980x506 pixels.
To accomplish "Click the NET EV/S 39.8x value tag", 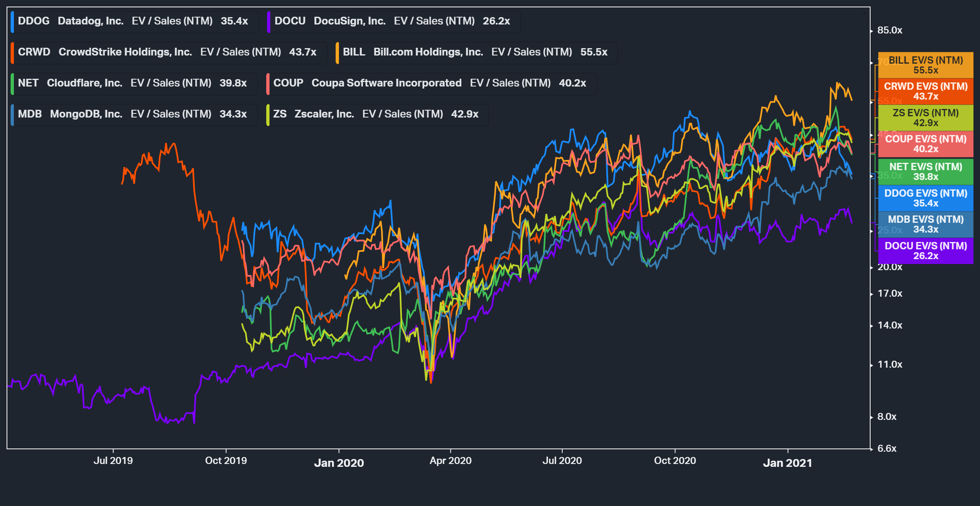I will point(926,172).
